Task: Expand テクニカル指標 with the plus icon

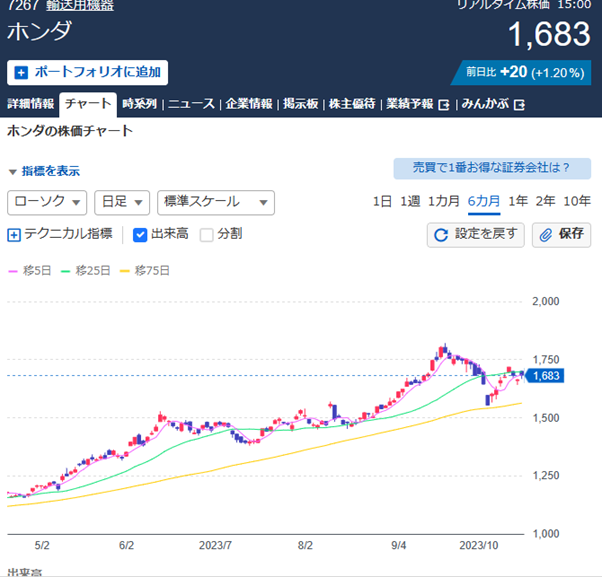Action: point(14,235)
